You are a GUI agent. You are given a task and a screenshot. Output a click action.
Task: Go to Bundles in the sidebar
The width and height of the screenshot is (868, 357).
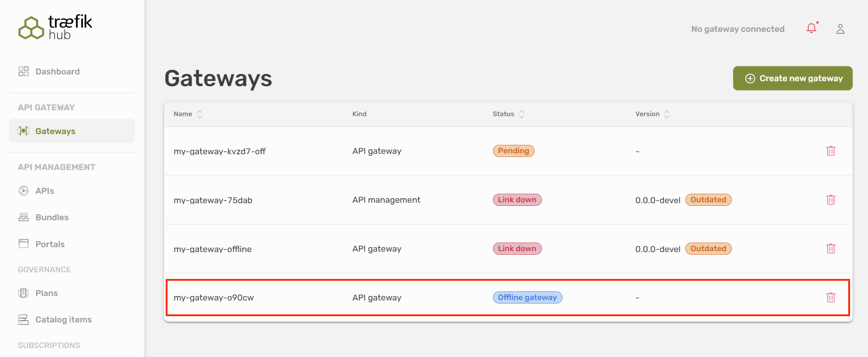coord(52,218)
